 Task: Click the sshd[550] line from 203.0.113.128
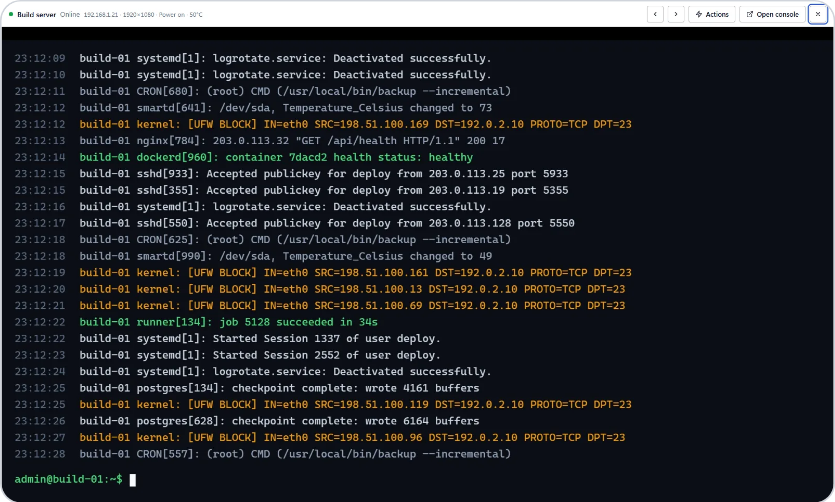294,223
